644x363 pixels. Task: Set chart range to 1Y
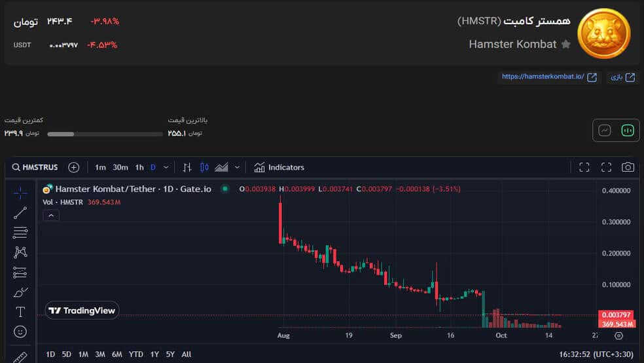[154, 354]
